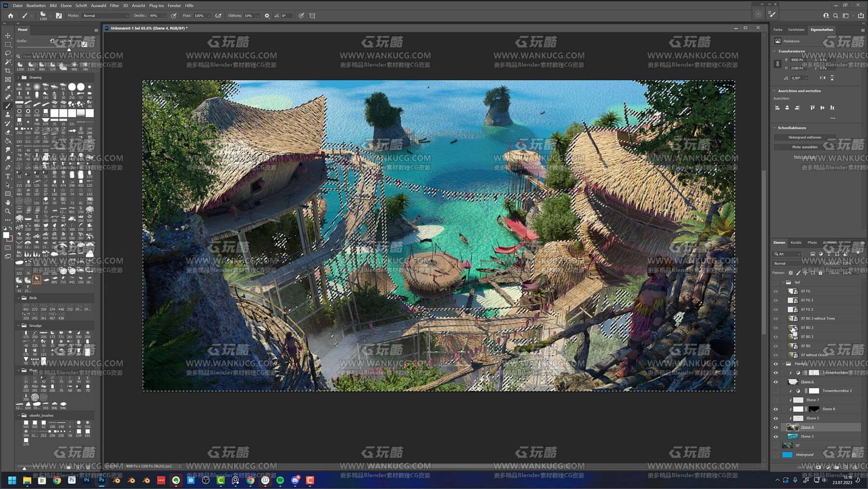Select the Rectangular Marquee tool
Screen dimensions: 868x489
pyautogui.click(x=8, y=44)
